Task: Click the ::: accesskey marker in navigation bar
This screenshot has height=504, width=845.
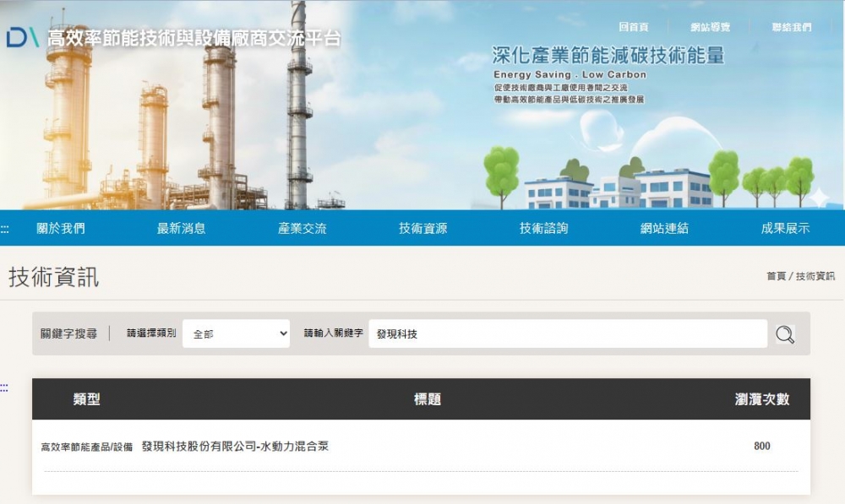Action: click(x=5, y=229)
